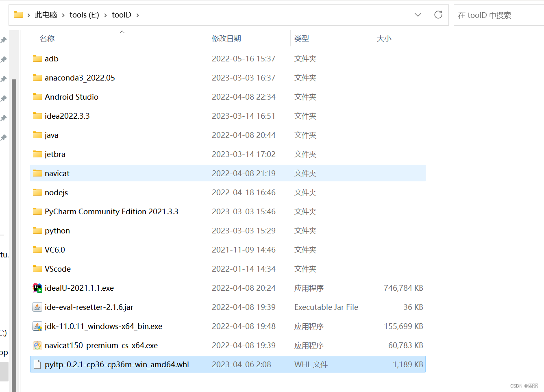
Task: Select PyCharm Community Edition 2021.3.3 name
Action: pos(111,211)
